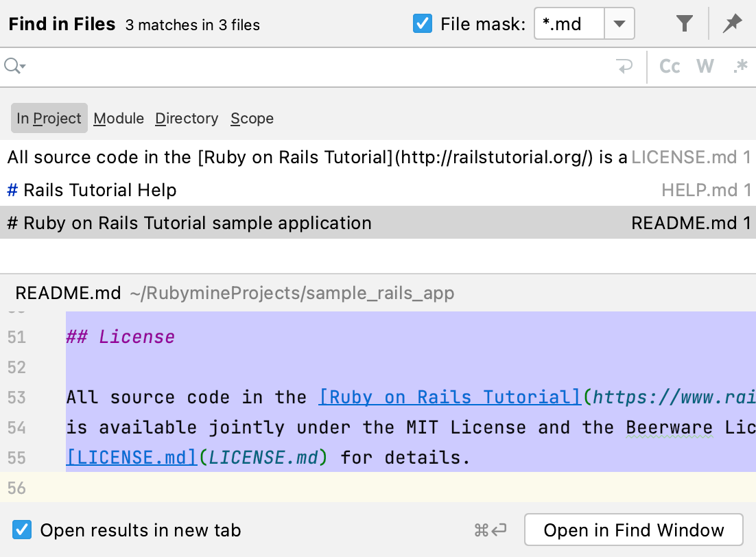Toggle the Words (W) whole-word matching
Screen dimensions: 756x557
pos(705,66)
